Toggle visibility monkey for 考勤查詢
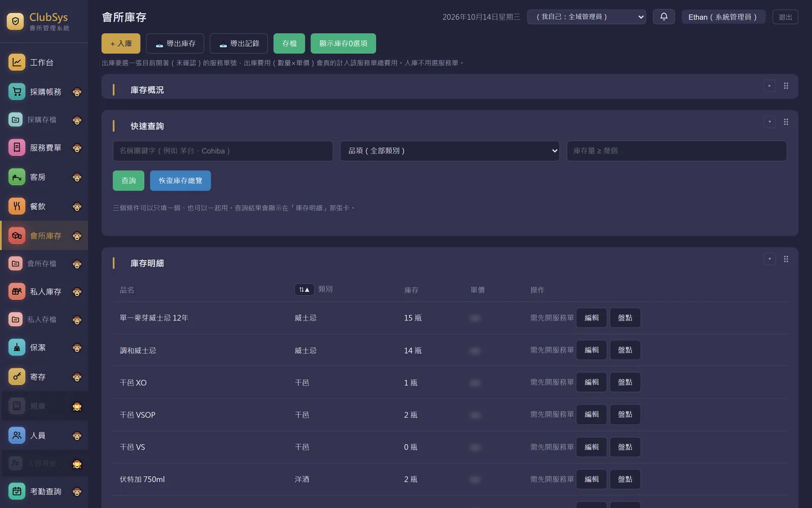 [77, 491]
